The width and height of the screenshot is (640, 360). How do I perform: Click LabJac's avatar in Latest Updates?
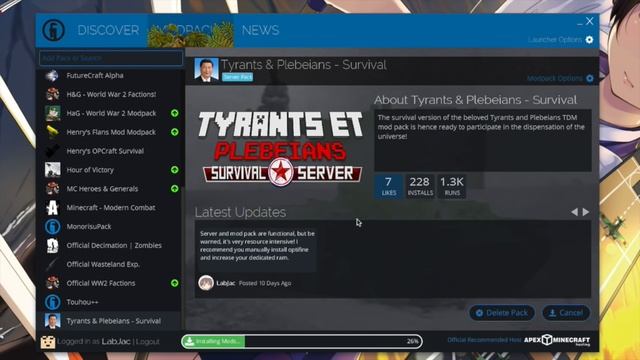pos(206,282)
